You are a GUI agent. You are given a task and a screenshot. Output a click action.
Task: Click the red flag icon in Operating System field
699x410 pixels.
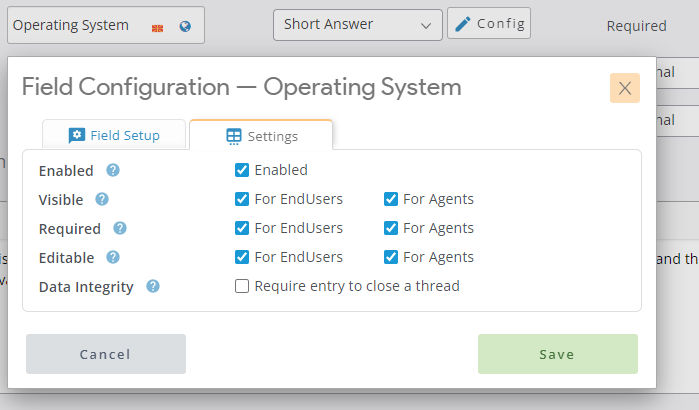(x=159, y=27)
